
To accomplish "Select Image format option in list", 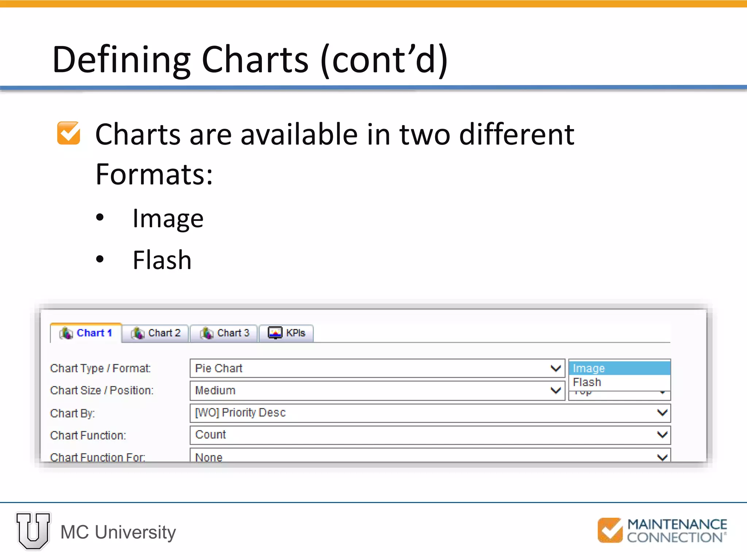I will 620,368.
